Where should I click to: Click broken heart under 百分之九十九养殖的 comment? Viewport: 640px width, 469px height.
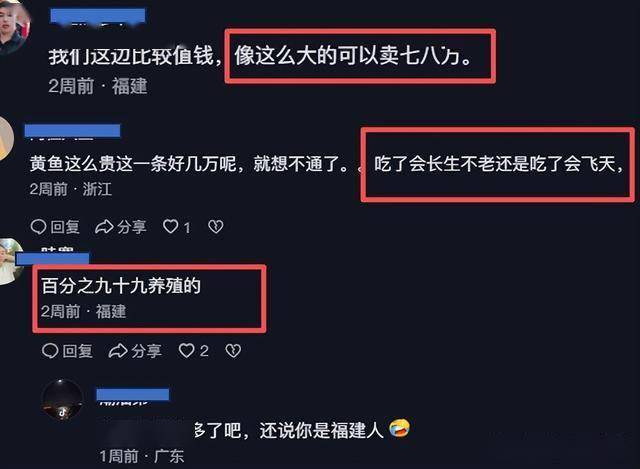233,351
